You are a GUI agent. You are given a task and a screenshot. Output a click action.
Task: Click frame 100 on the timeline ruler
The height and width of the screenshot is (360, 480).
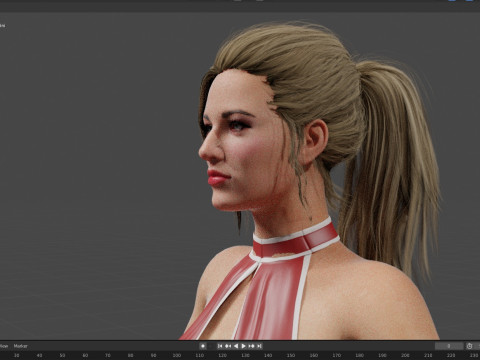click(x=177, y=356)
